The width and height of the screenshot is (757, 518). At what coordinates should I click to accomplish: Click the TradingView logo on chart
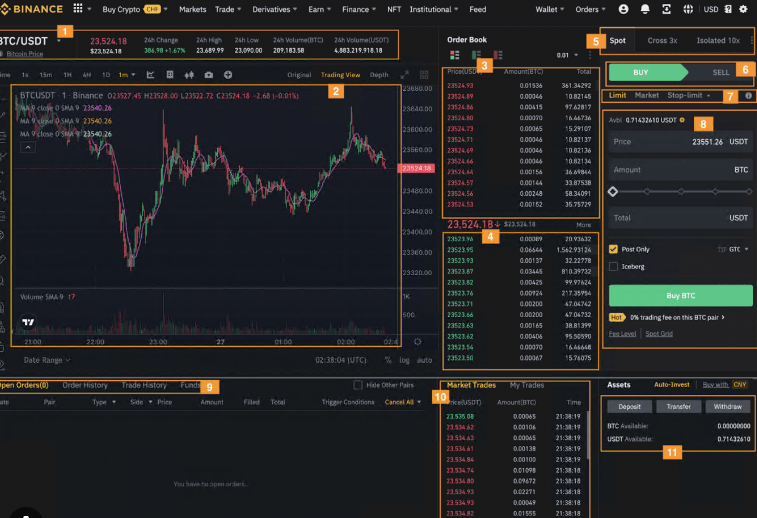(28, 322)
